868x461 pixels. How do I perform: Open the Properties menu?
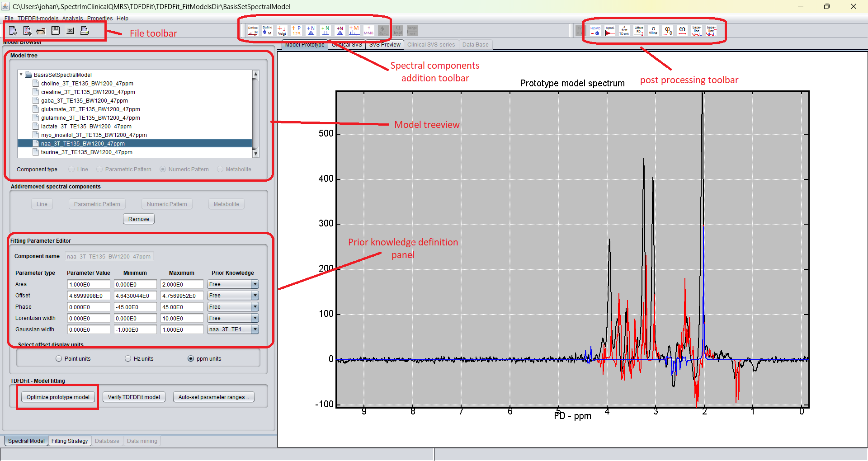[100, 19]
